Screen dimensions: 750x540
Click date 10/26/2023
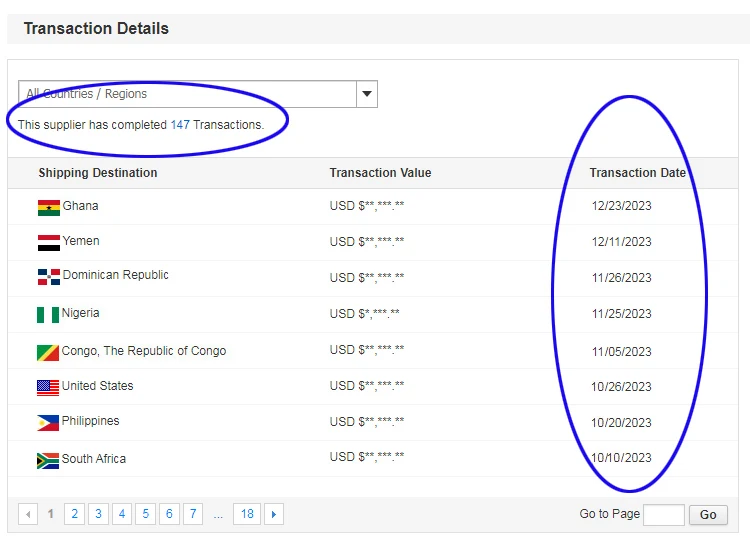(621, 387)
